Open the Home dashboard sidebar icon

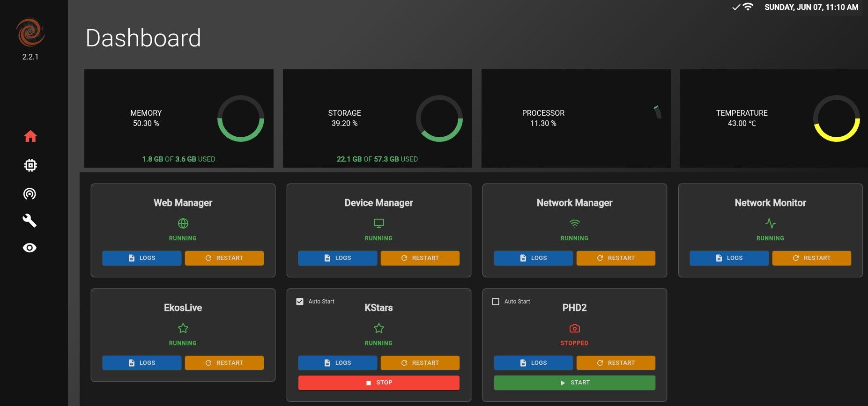click(x=30, y=136)
